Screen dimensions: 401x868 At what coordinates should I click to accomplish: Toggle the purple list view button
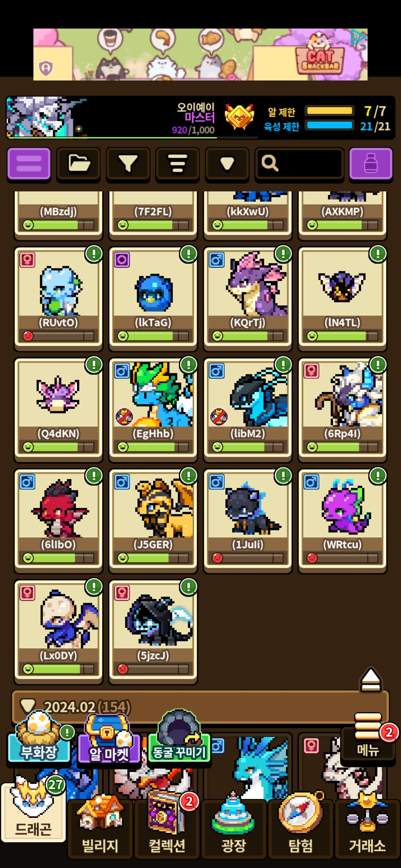click(x=29, y=164)
